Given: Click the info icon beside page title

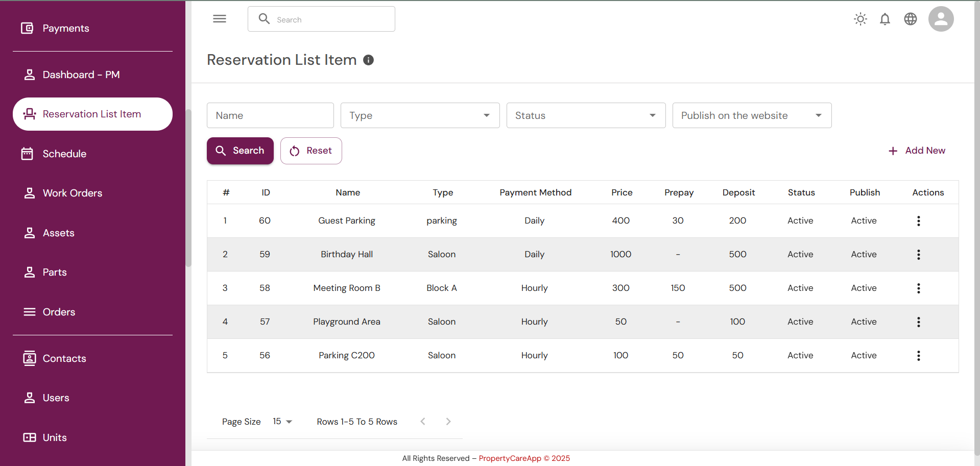Looking at the screenshot, I should (x=368, y=60).
